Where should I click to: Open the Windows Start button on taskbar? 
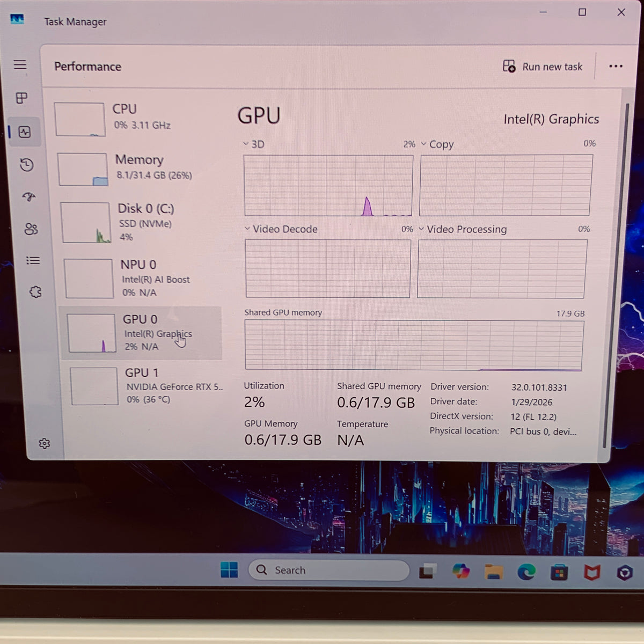click(229, 570)
